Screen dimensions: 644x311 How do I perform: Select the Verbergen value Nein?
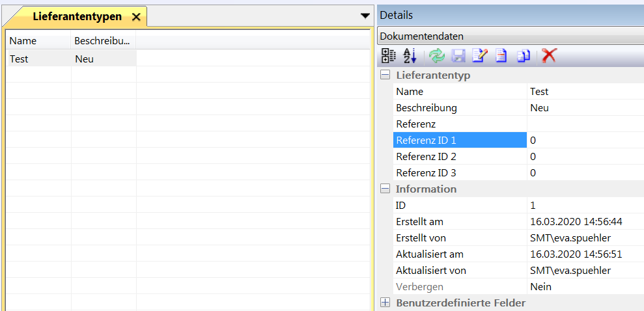coord(585,286)
